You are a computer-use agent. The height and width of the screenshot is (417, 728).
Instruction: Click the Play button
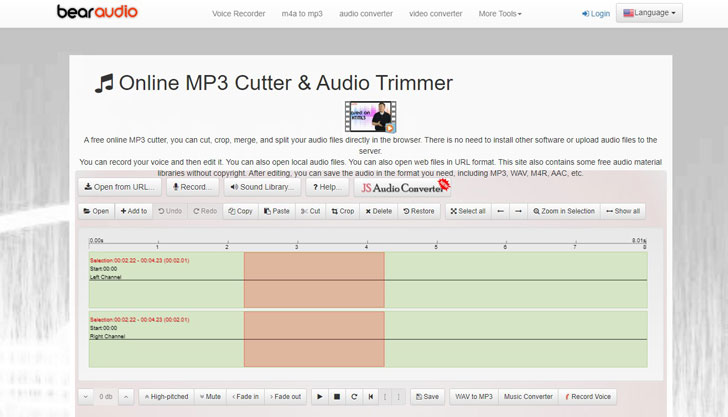(x=320, y=397)
